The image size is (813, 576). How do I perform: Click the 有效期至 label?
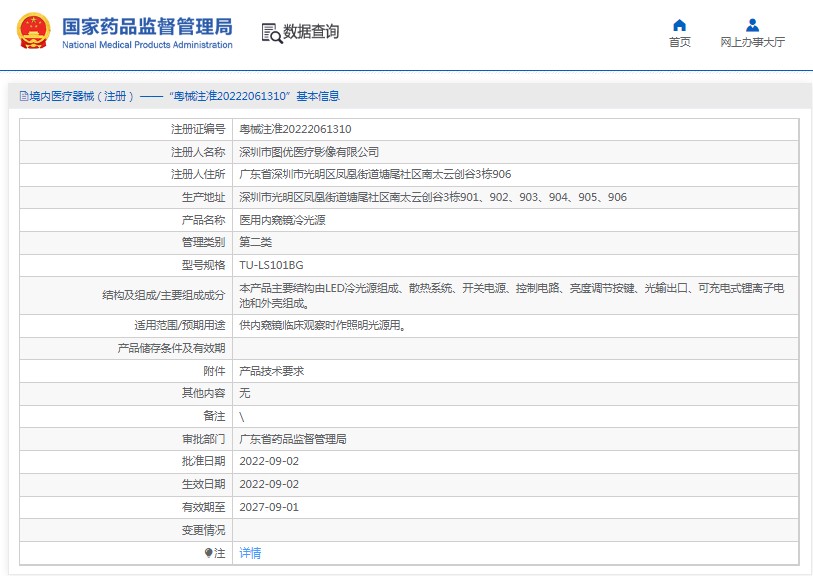pyautogui.click(x=203, y=507)
